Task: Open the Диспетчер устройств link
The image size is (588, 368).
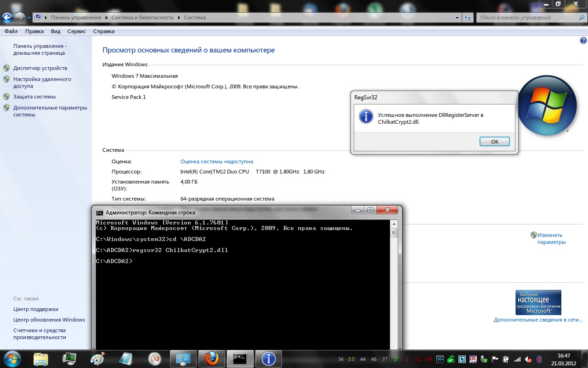Action: 40,68
